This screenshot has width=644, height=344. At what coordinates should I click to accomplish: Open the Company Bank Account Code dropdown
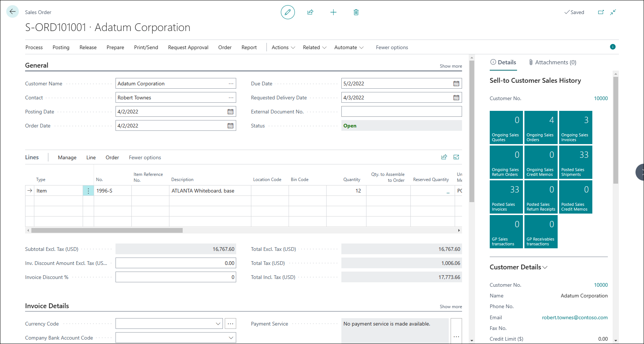(231, 338)
